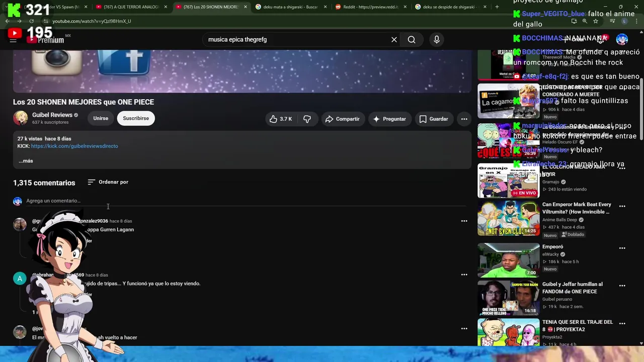
Task: Open more actions beside Guardar
Action: [x=464, y=119]
